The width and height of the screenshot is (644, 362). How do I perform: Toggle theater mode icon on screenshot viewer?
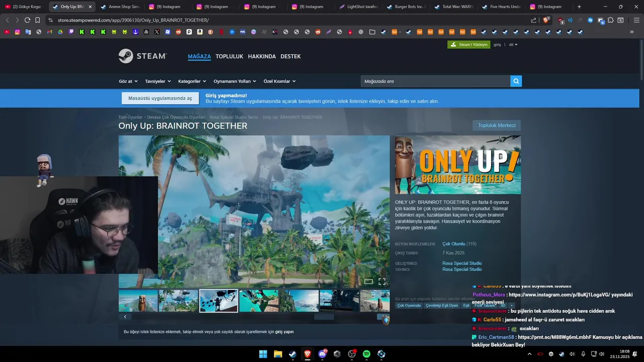368,282
